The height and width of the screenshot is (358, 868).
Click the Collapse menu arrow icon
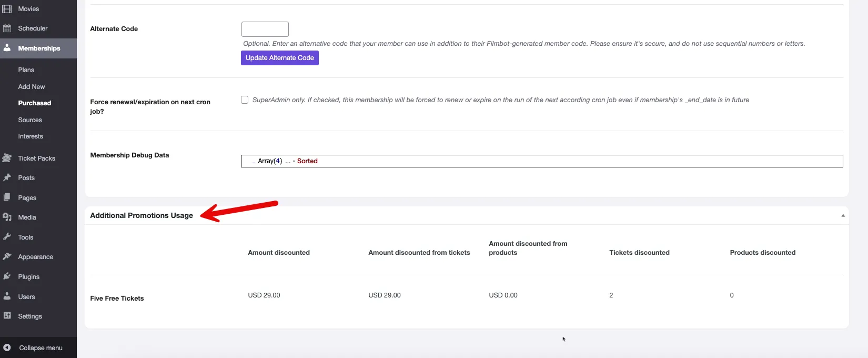pyautogui.click(x=7, y=347)
